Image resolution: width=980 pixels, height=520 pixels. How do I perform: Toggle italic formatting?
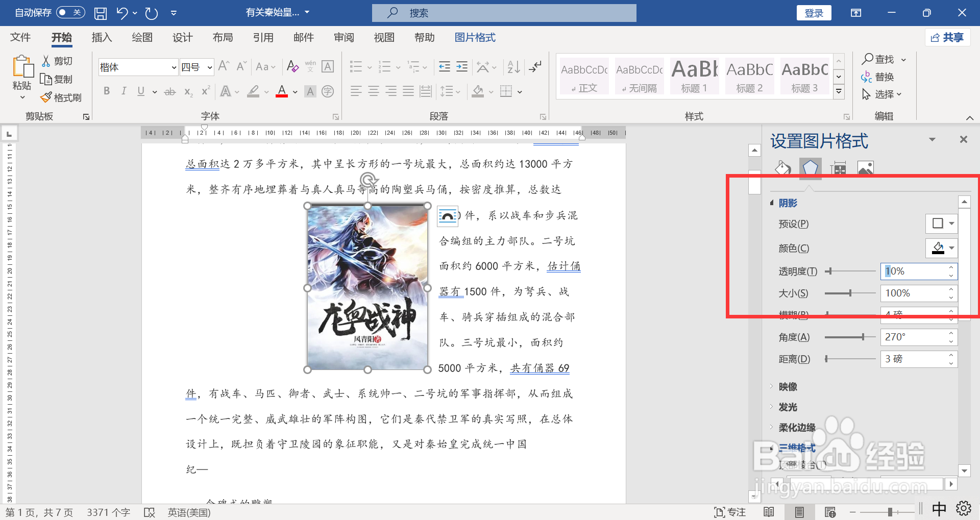[124, 91]
